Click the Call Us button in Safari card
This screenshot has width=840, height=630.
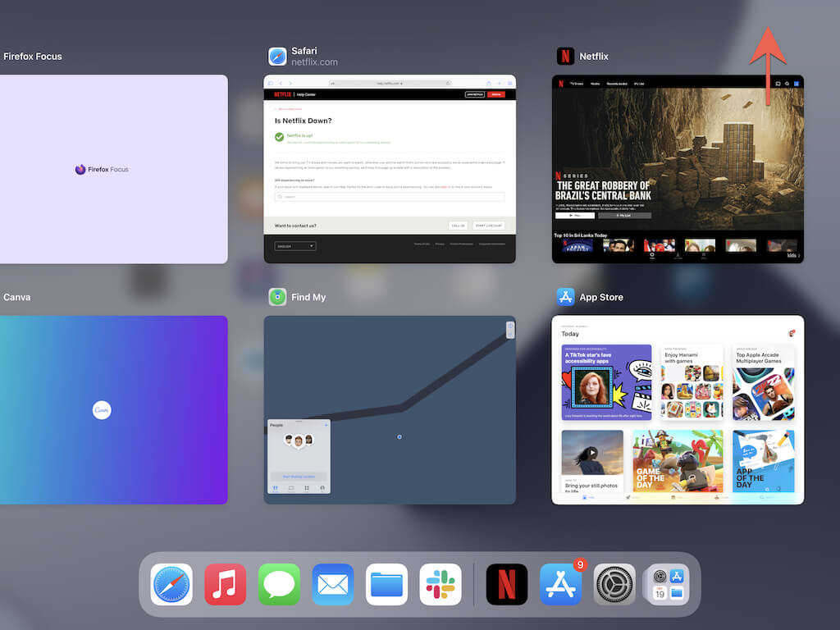(x=458, y=226)
